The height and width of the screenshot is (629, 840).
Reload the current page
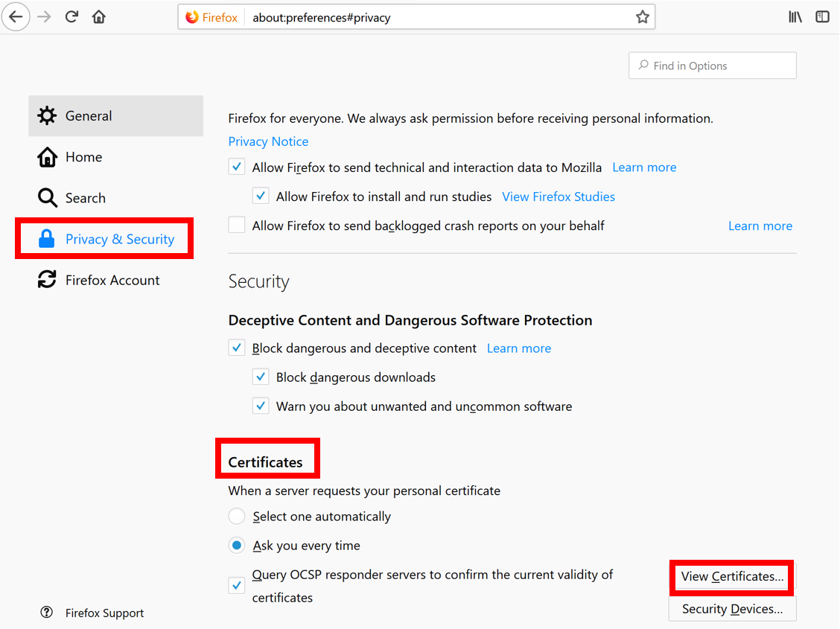tap(71, 17)
